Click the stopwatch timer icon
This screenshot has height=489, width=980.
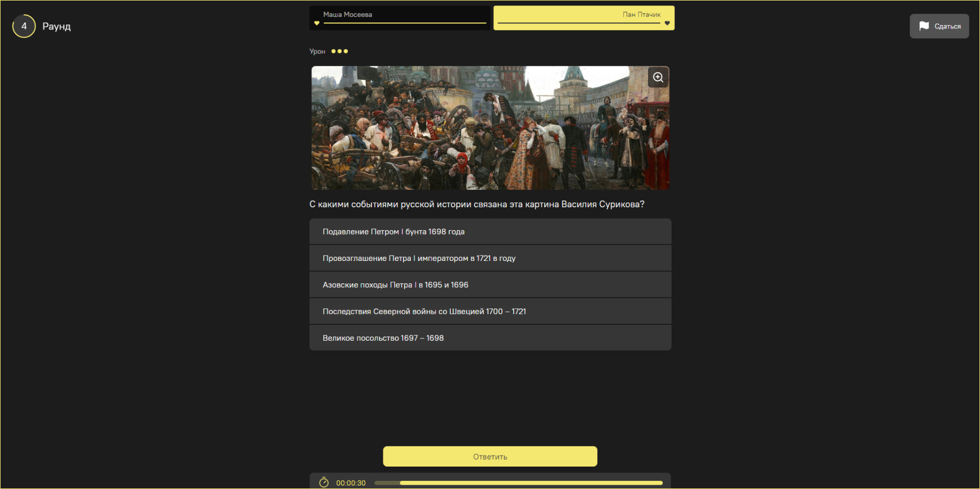pyautogui.click(x=324, y=482)
